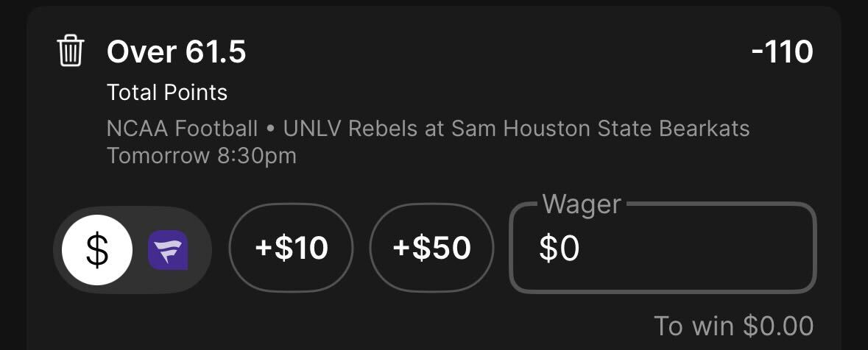
Task: Add $10 to the wager
Action: (x=292, y=248)
